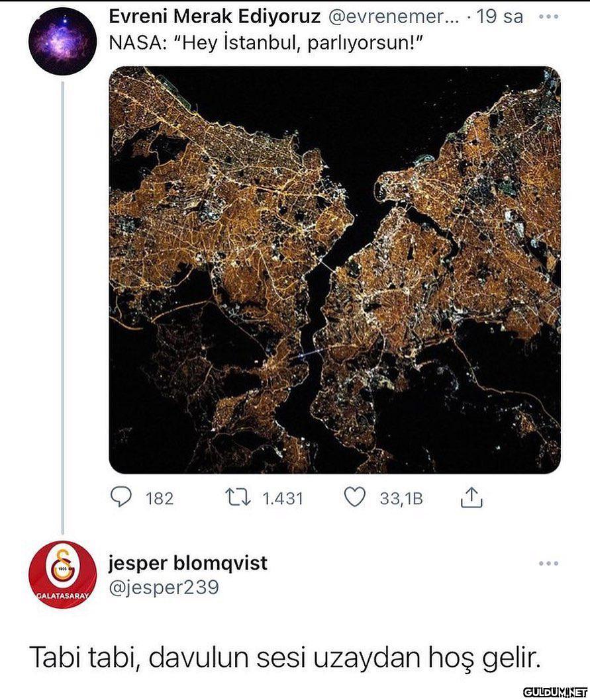
Task: Open the GULDUM.NET watermark
Action: coord(555,693)
